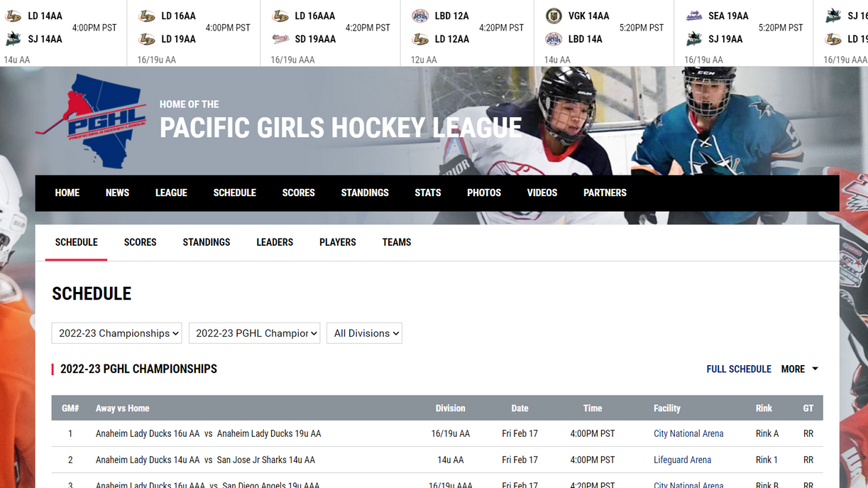868x488 pixels.
Task: Click the LBD 12A team logo
Action: (x=421, y=15)
